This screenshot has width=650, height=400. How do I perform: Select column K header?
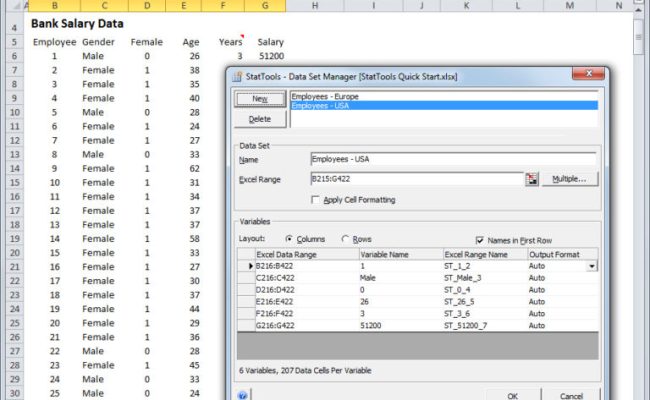point(466,5)
